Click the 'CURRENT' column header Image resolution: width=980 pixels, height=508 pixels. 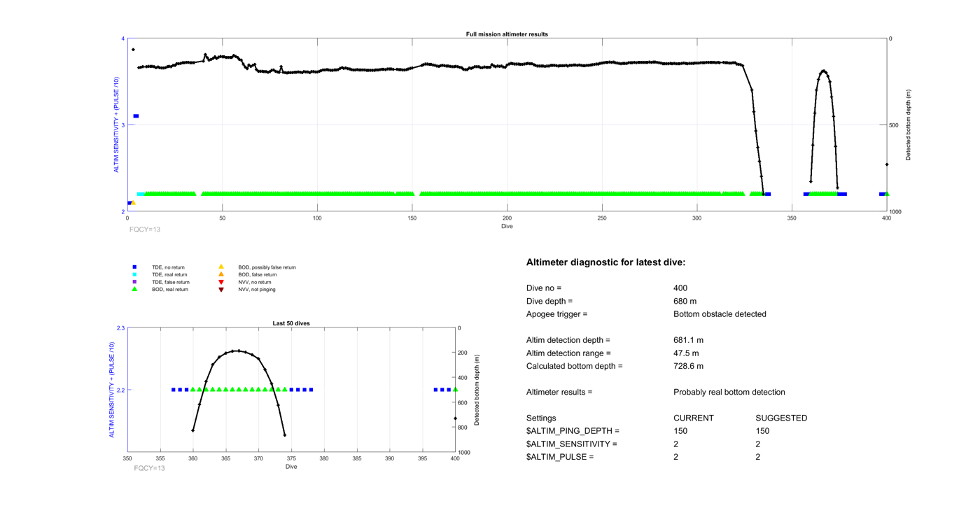click(x=694, y=418)
